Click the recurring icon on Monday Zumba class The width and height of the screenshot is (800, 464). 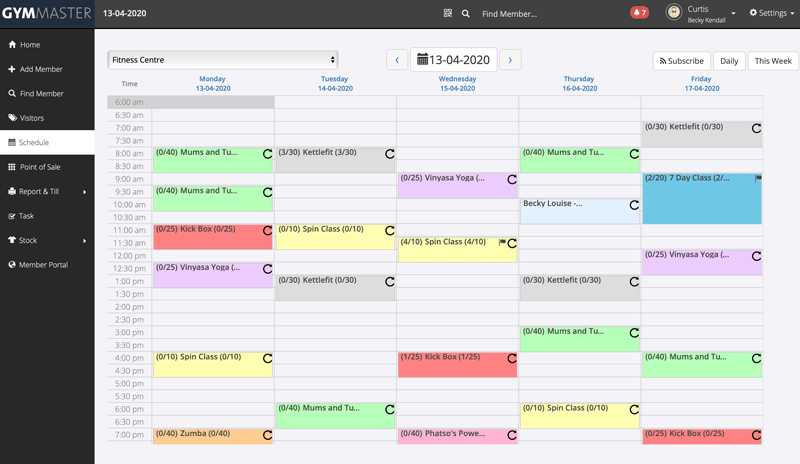coord(267,435)
